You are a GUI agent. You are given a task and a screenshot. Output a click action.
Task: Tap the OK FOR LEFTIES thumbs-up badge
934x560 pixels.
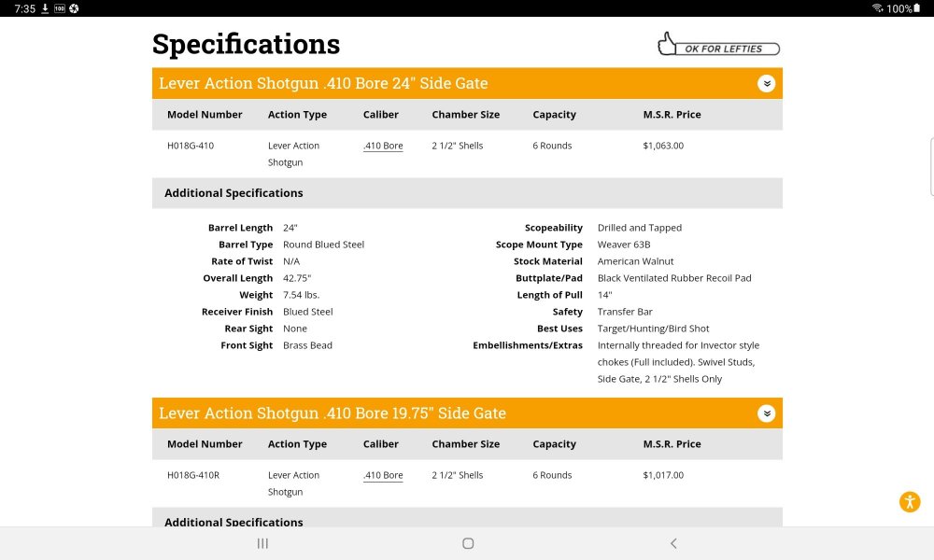(718, 45)
